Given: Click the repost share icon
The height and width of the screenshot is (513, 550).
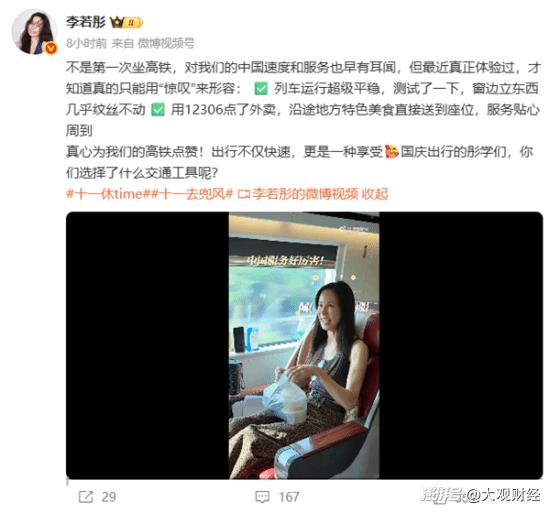Looking at the screenshot, I should 86,497.
